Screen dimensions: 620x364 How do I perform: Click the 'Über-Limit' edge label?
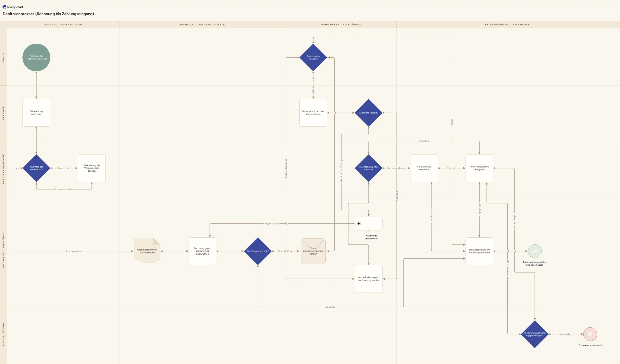[x=64, y=168]
